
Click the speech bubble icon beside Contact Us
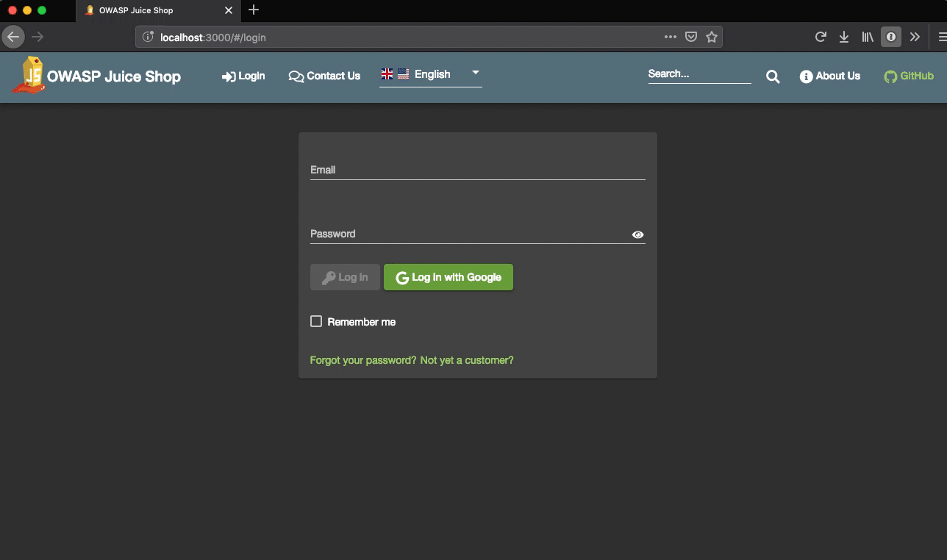pyautogui.click(x=296, y=76)
